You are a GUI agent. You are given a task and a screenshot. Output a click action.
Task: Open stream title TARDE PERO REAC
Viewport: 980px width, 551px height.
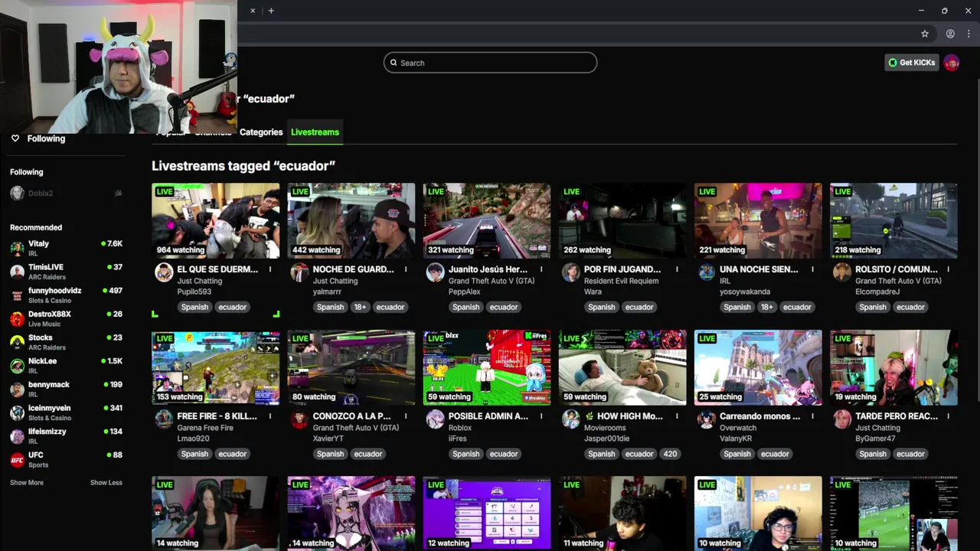pos(897,416)
